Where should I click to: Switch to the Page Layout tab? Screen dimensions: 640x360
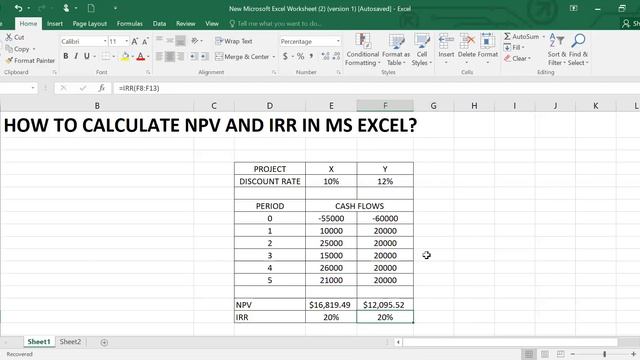[90, 24]
